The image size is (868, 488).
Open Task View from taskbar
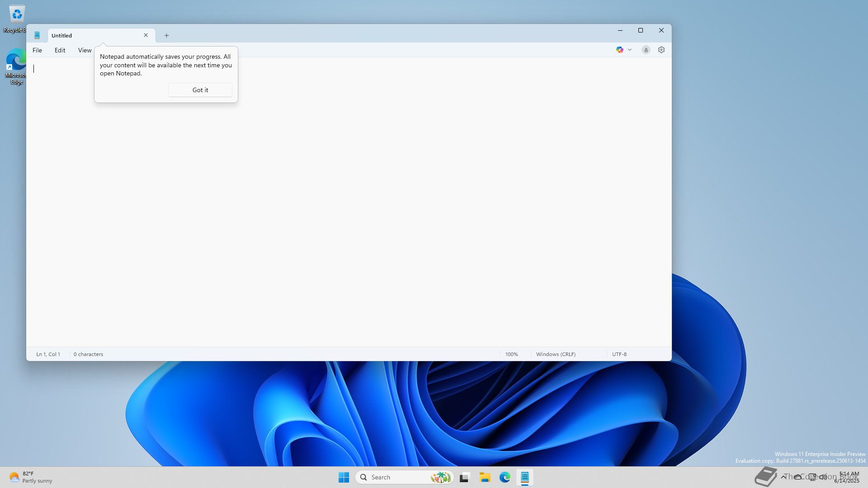point(464,477)
